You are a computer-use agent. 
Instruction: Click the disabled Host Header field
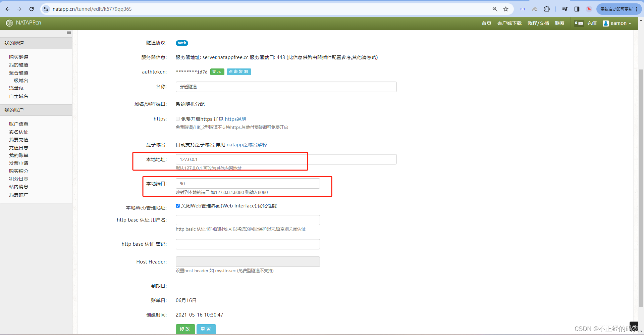coord(248,262)
